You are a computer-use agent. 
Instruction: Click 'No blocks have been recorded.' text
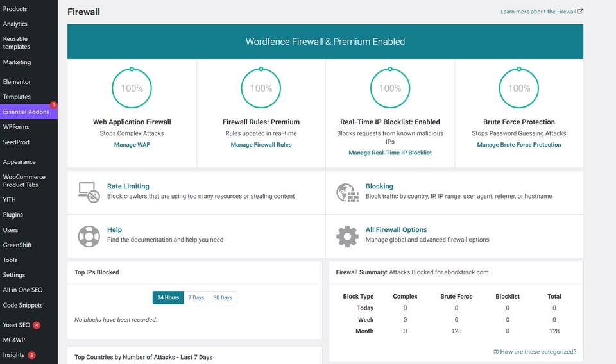click(x=116, y=320)
